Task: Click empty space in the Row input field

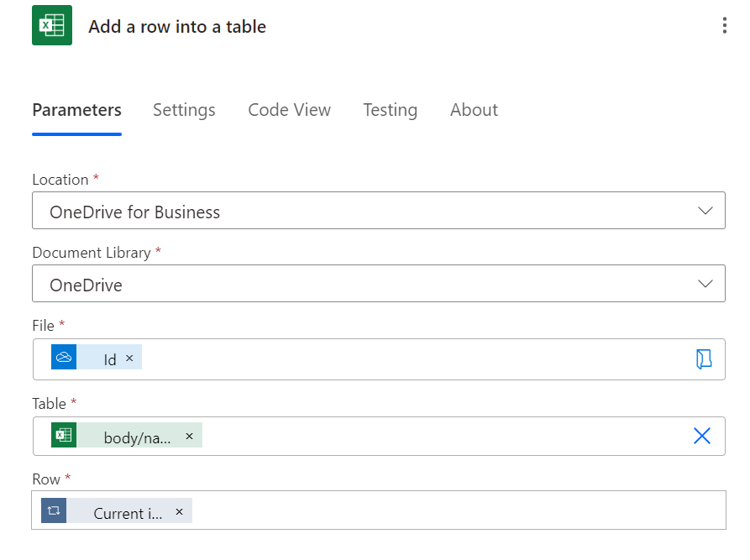Action: coord(454,510)
